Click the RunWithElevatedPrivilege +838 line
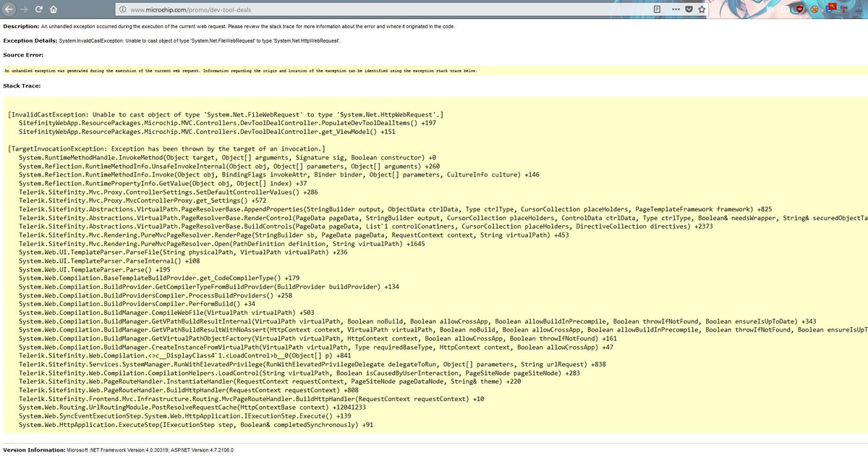This screenshot has height=456, width=868. pos(312,364)
